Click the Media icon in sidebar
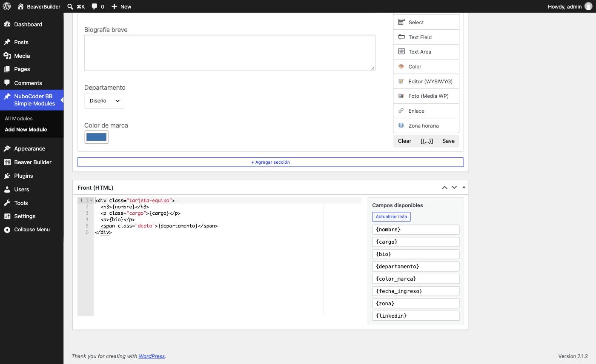596x364 pixels. point(7,56)
